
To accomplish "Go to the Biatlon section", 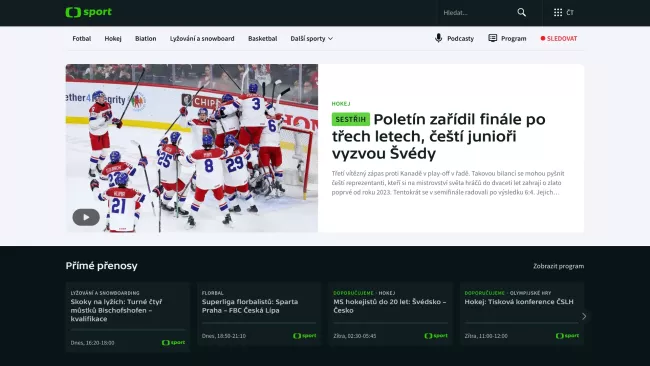I will coord(146,39).
